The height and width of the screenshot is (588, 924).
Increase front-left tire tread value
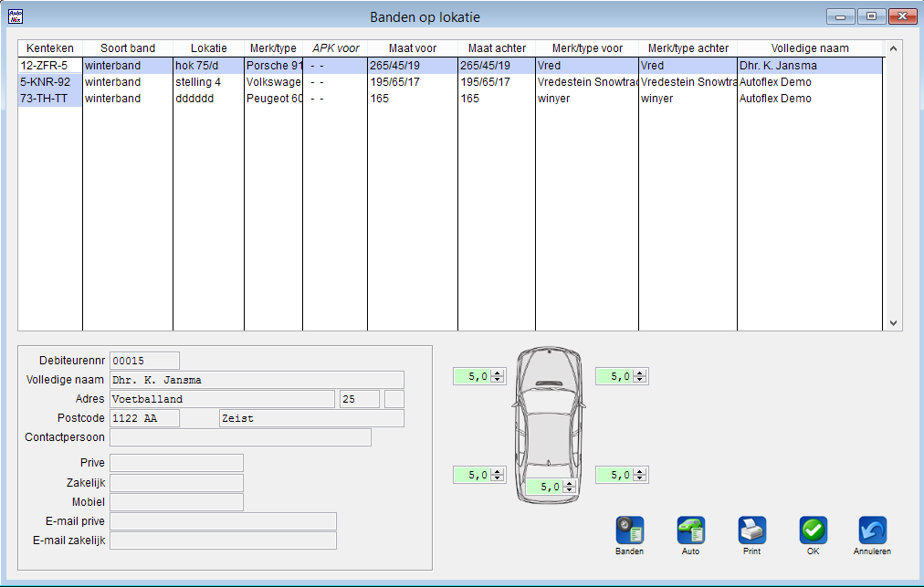(498, 373)
